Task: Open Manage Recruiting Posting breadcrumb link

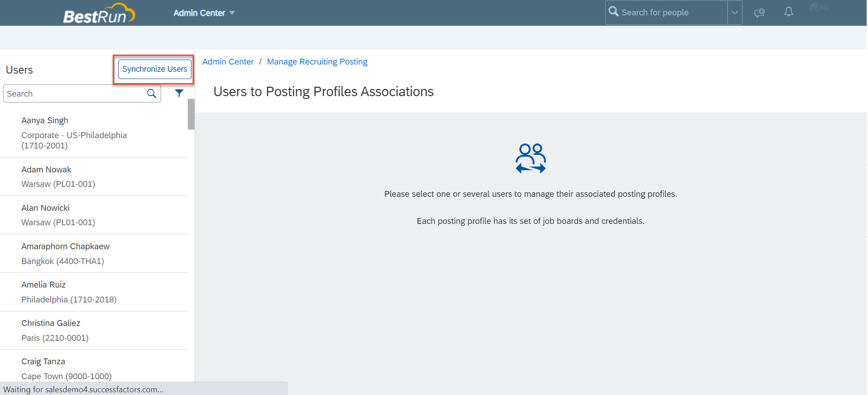Action: coord(317,62)
